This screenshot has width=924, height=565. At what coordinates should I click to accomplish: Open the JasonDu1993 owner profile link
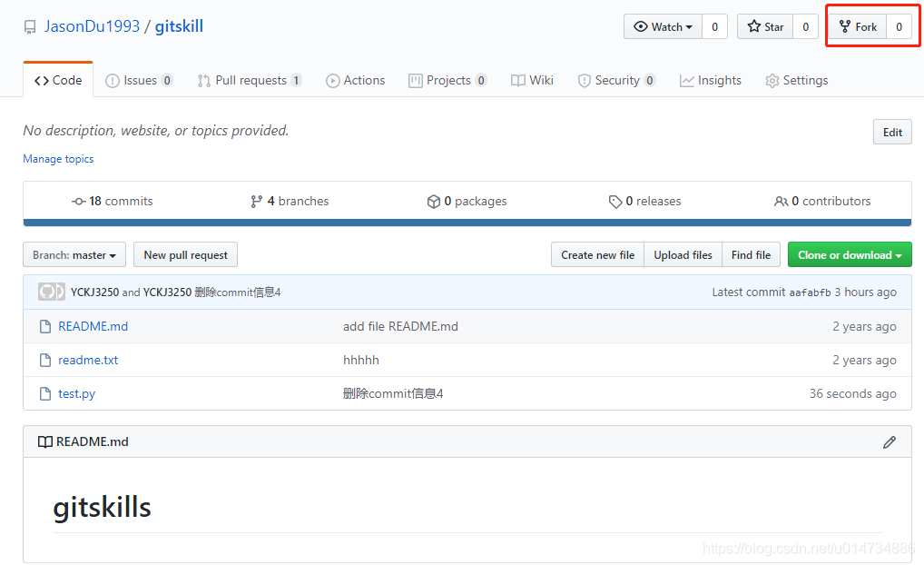click(x=92, y=26)
